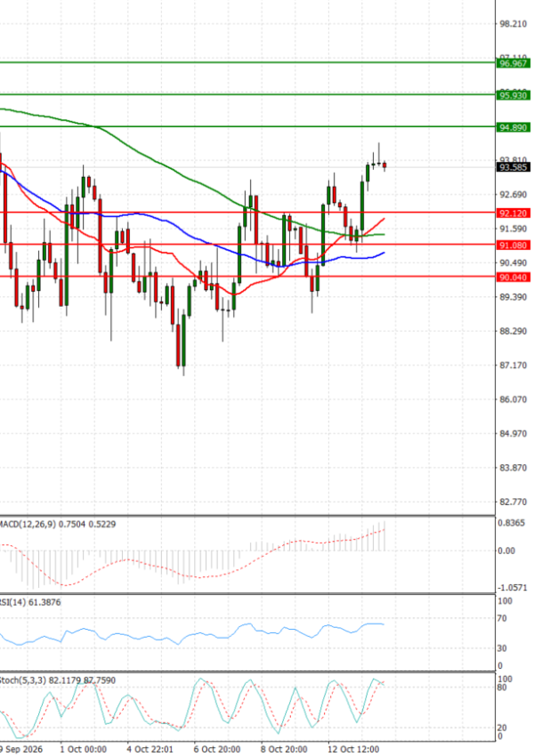534x756 pixels.
Task: Click the 8 Oct 20:00 time label
Action: click(284, 749)
